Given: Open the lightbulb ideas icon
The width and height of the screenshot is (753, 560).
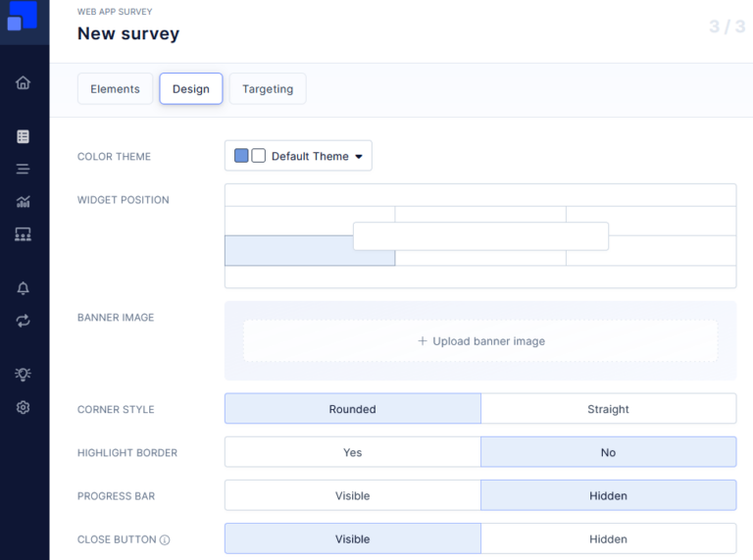Looking at the screenshot, I should 24,374.
